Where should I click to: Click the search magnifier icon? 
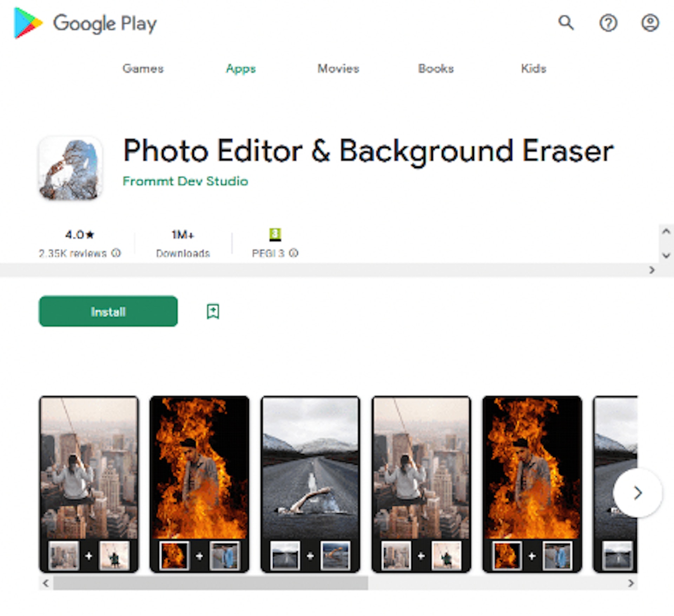566,23
